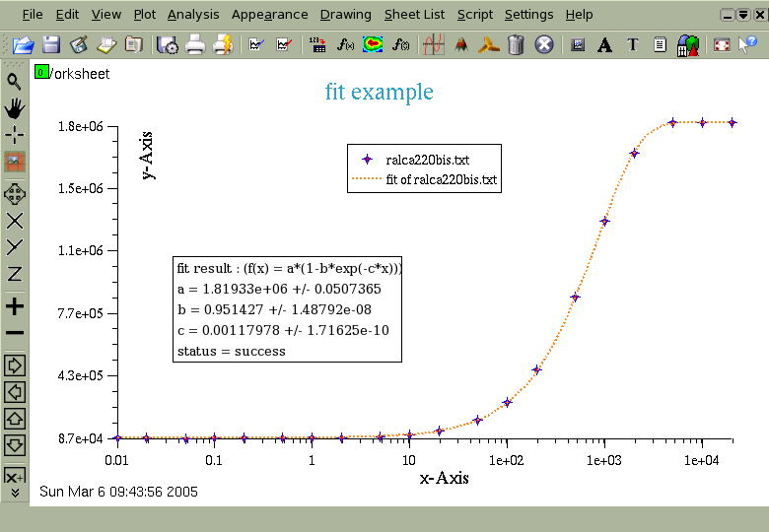Shift plot up with the up arrow
The image size is (769, 532).
click(14, 419)
